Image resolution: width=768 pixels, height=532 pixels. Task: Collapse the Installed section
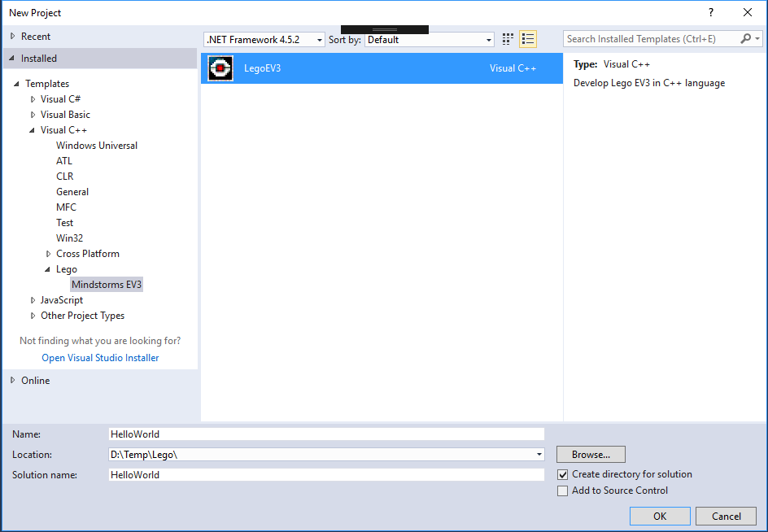[11, 59]
